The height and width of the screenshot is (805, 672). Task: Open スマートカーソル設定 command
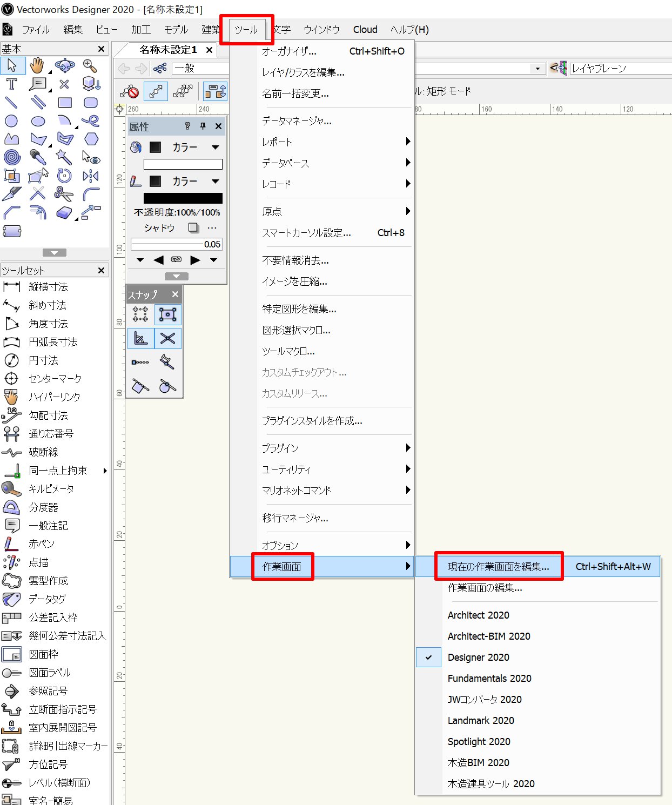pos(322,233)
